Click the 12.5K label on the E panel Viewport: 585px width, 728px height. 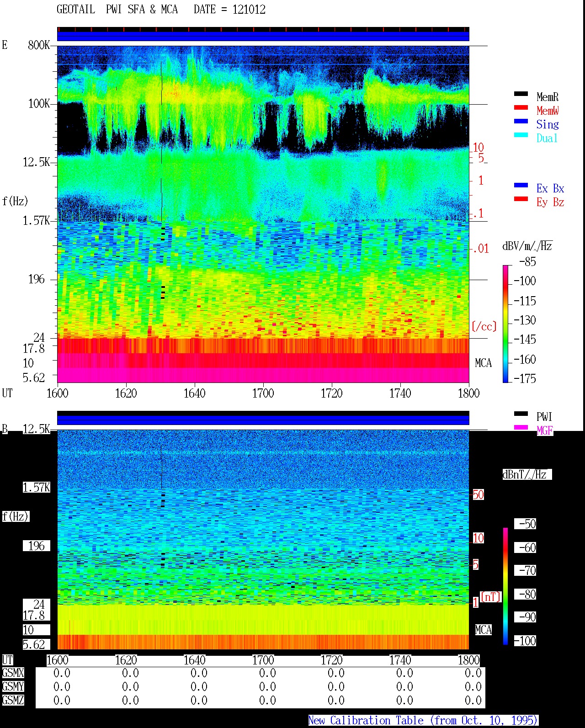36,162
